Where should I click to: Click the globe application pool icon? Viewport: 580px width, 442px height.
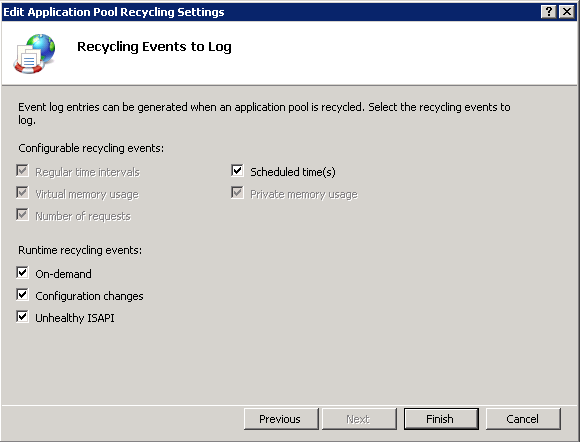(34, 54)
